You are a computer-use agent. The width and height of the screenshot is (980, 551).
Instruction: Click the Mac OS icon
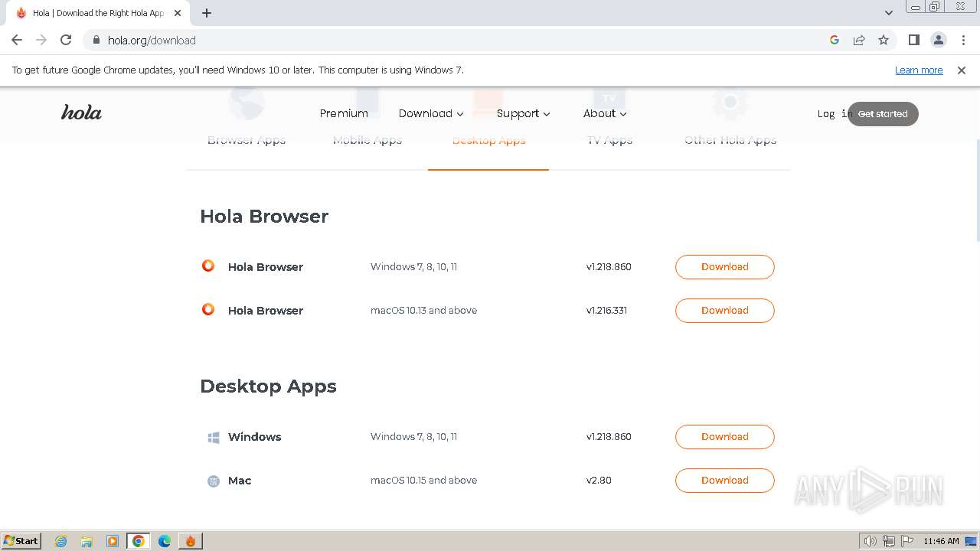(214, 481)
